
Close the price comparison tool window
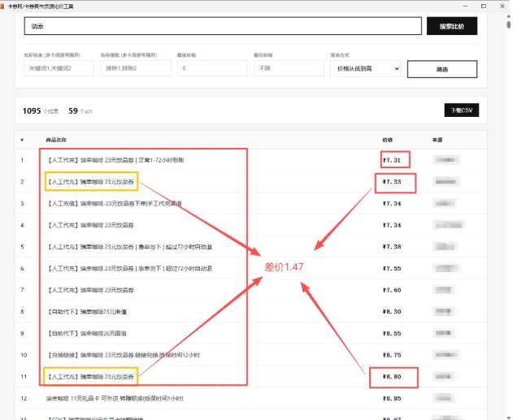click(x=502, y=5)
